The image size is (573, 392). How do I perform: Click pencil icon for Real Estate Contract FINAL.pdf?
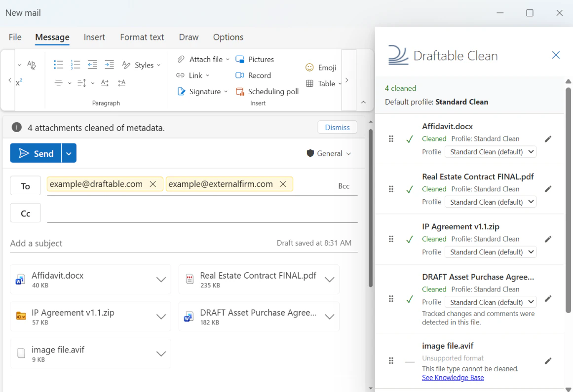[x=548, y=189]
